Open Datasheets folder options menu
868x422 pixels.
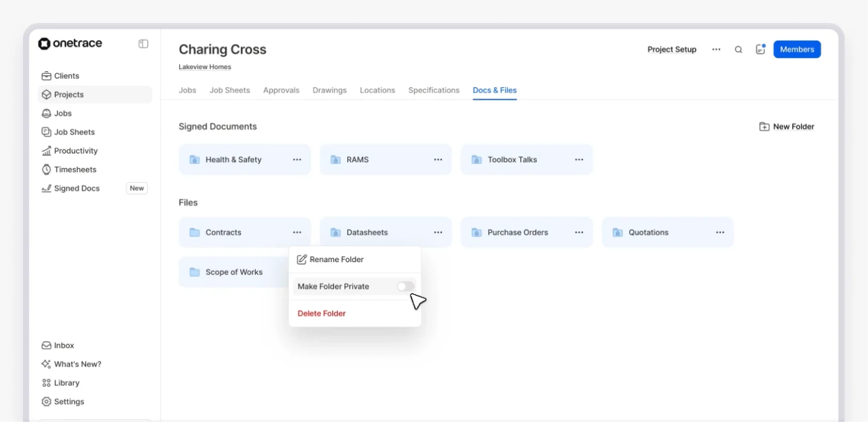[438, 232]
